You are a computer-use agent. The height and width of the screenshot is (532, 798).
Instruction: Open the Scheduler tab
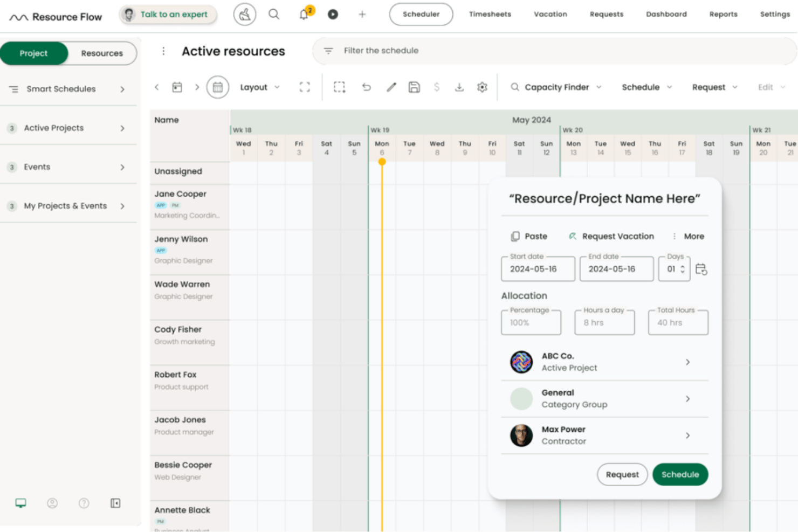click(421, 14)
